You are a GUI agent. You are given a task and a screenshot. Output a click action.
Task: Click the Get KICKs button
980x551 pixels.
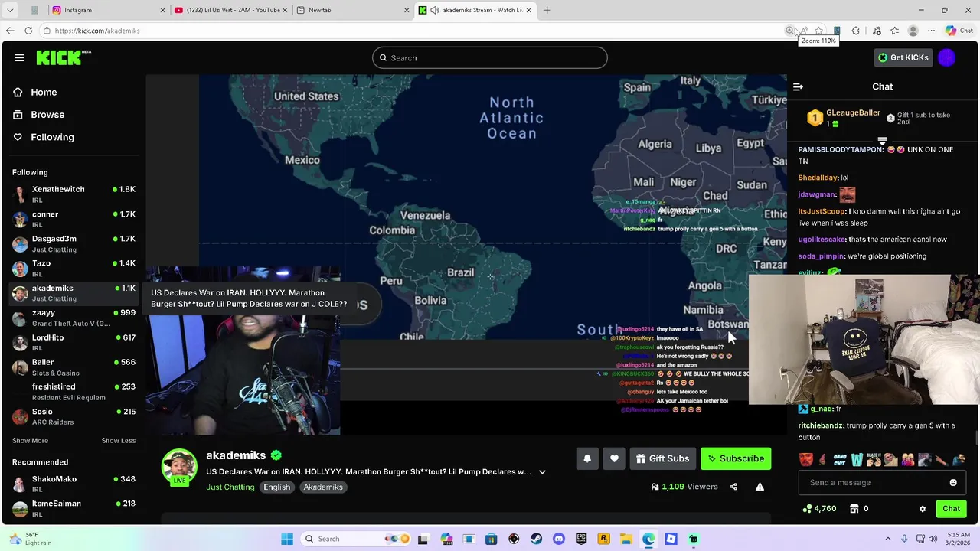pyautogui.click(x=903, y=57)
